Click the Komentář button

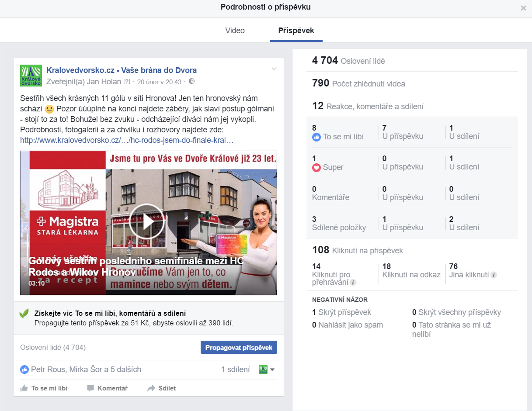[107, 388]
